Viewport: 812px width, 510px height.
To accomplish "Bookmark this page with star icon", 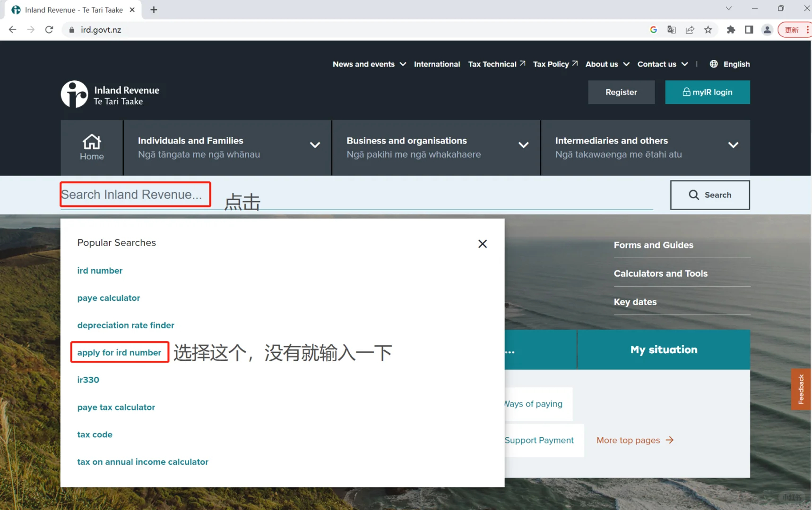I will coord(708,30).
